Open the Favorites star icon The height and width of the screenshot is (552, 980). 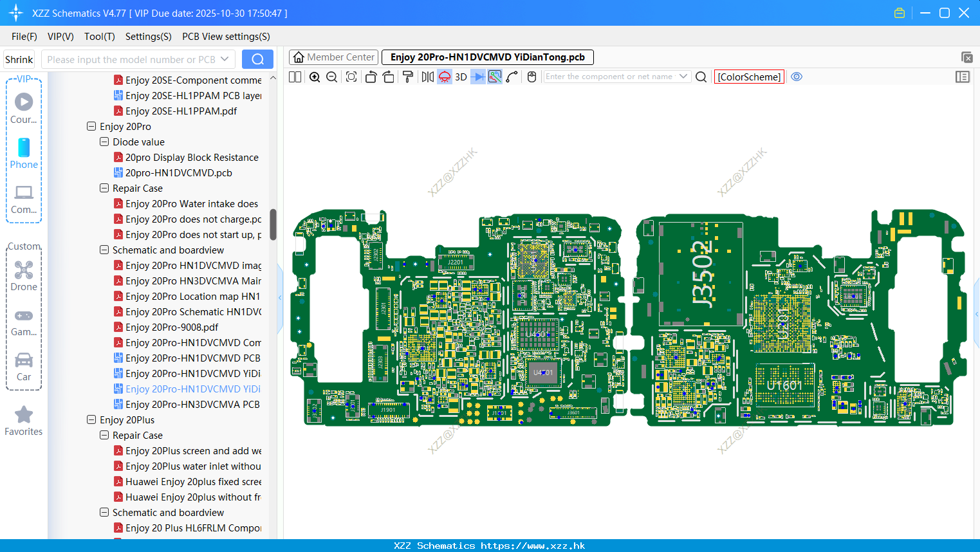point(24,421)
